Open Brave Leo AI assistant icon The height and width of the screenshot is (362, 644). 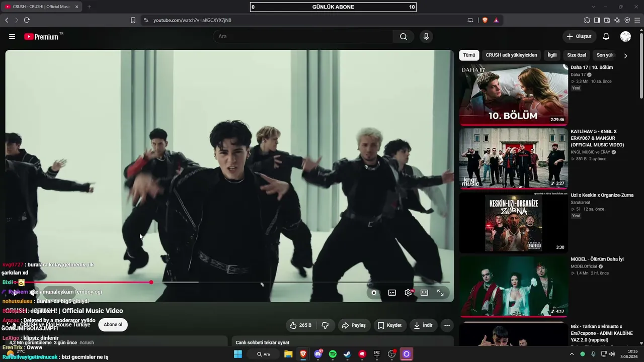[x=617, y=20]
